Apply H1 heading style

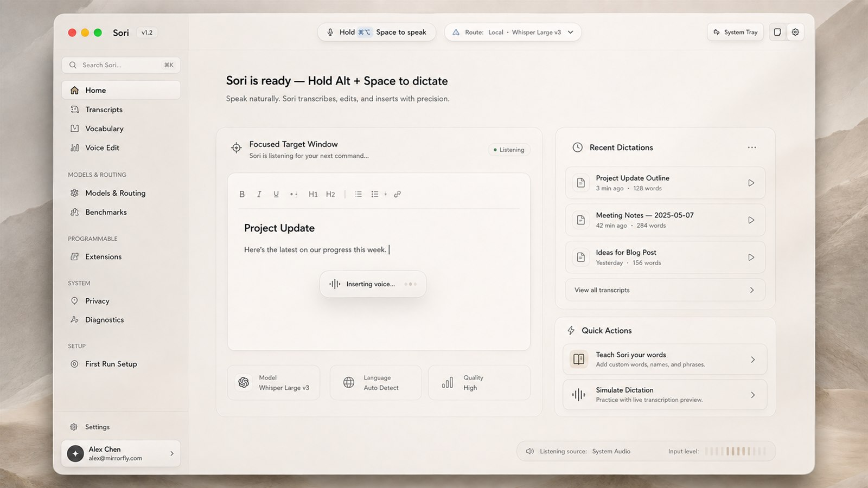[x=313, y=194]
